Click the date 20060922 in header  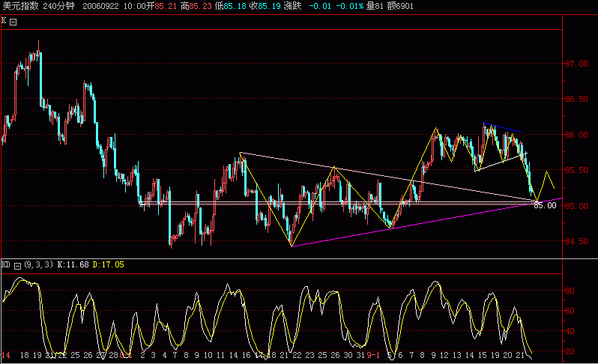[100, 6]
